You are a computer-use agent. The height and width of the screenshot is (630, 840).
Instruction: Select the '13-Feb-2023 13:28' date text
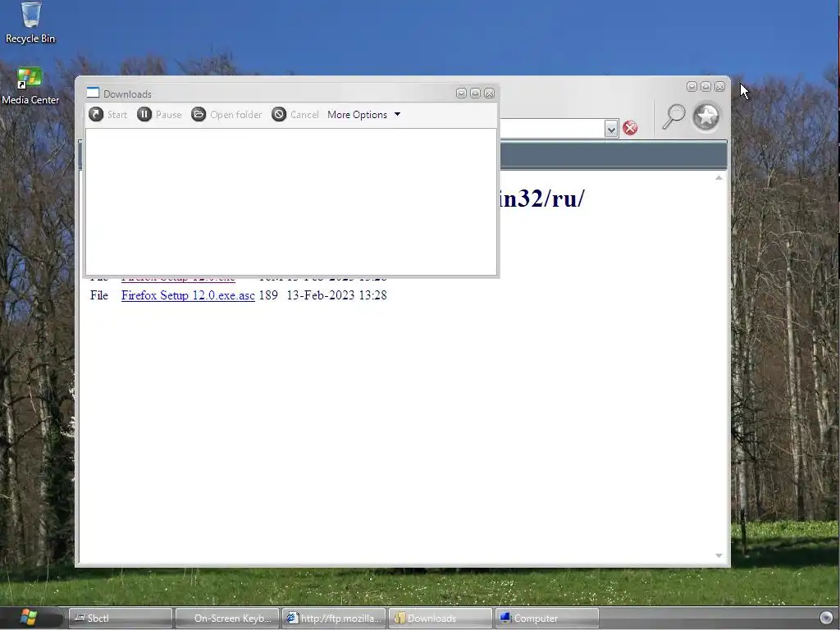(x=336, y=295)
